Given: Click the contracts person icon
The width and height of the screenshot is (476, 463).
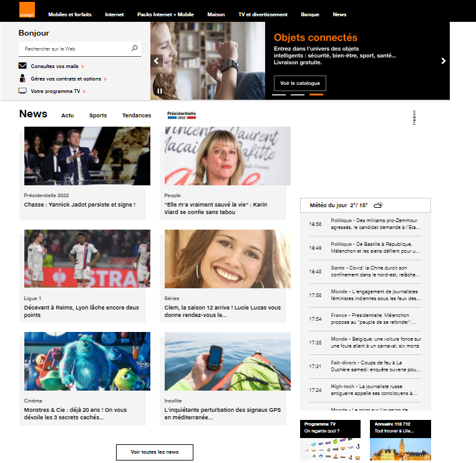Looking at the screenshot, I should 22,78.
